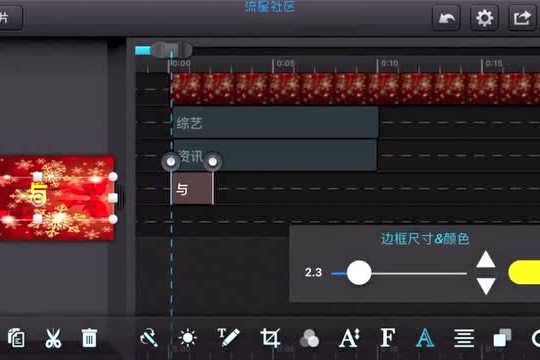Select the wrench-and-pen edit tool
Screen dimensions: 540x360
click(149, 338)
